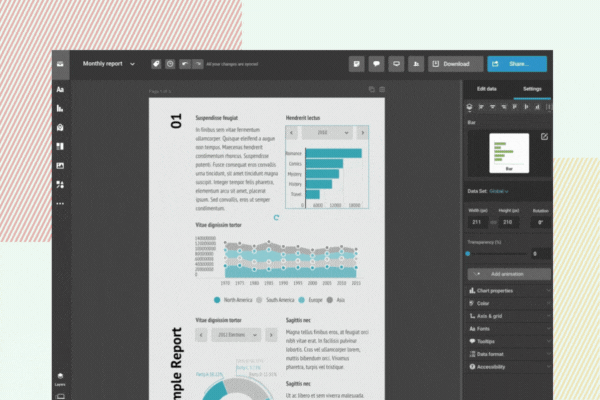Start presentation view mode
This screenshot has width=600, height=400.
(x=396, y=64)
